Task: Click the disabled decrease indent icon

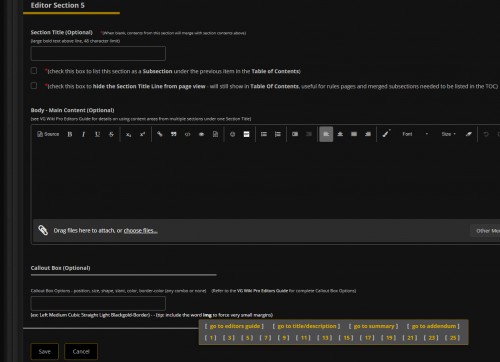Action: (309, 134)
